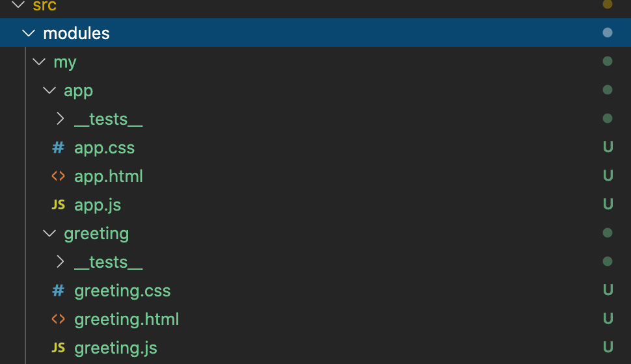Open the app.js file
This screenshot has width=631, height=364.
coord(98,205)
